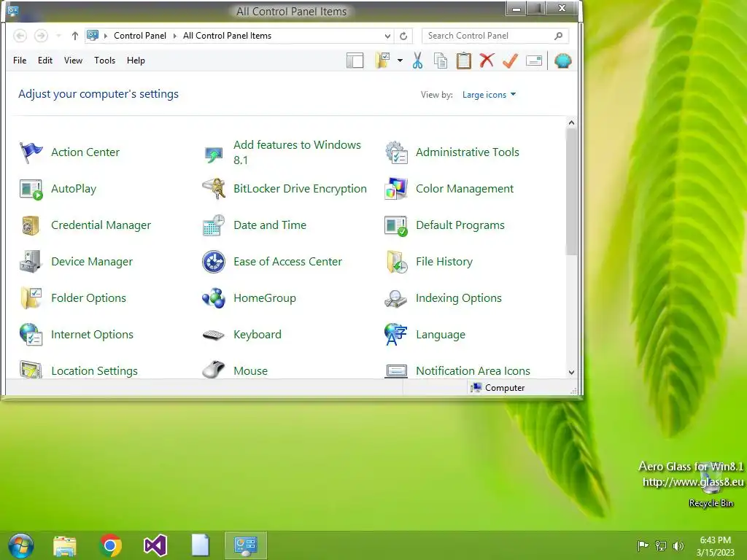Open Folder Options icon
747x560 pixels.
pos(31,298)
